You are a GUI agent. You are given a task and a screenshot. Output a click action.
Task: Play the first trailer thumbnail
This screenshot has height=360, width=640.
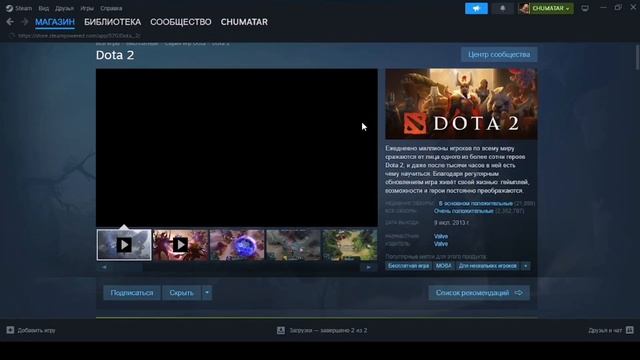[124, 245]
